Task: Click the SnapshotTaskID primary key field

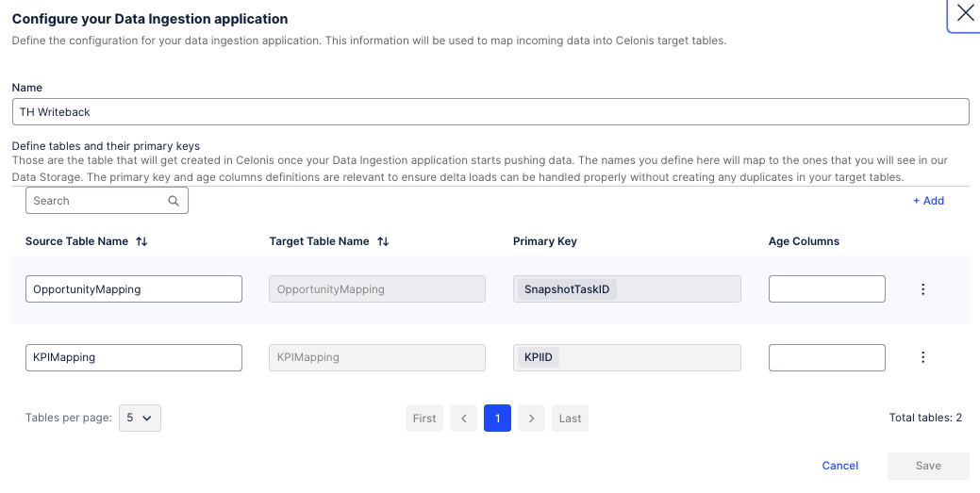Action: click(x=626, y=289)
